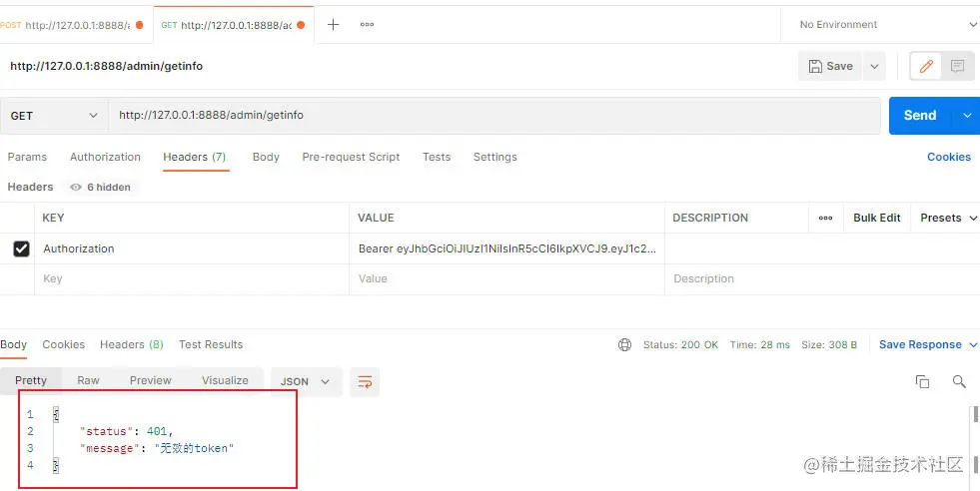Expand the Save options arrow
This screenshot has height=491, width=980.
coord(874,66)
